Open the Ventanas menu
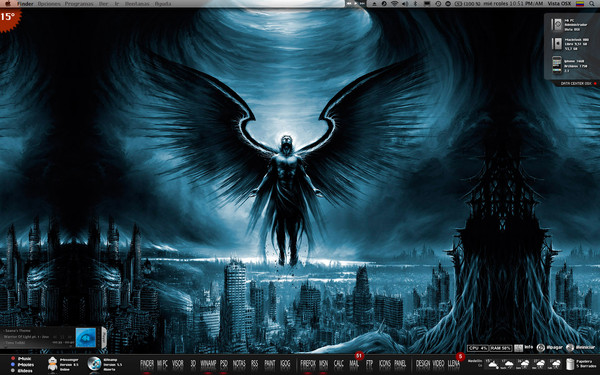The height and width of the screenshot is (375, 600). (x=136, y=3)
